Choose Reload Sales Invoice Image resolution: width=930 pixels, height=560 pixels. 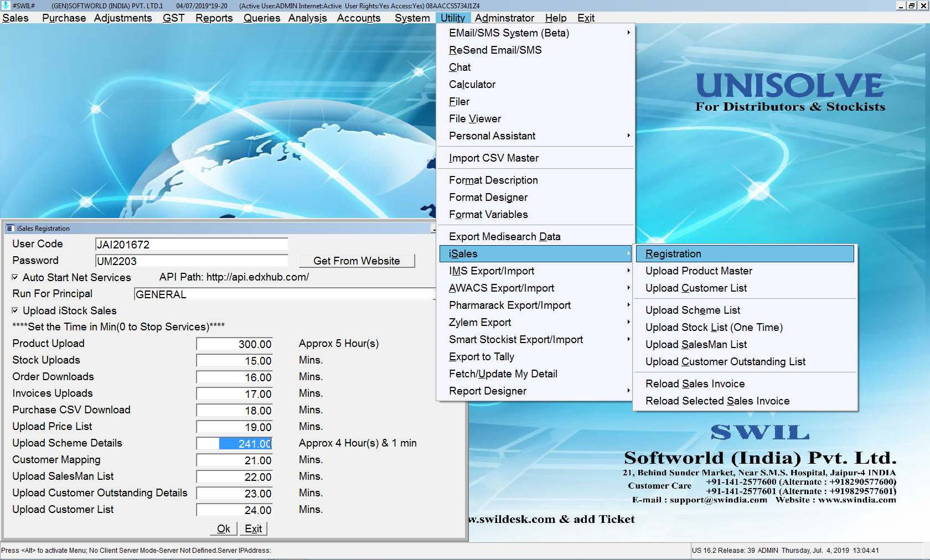745,383
